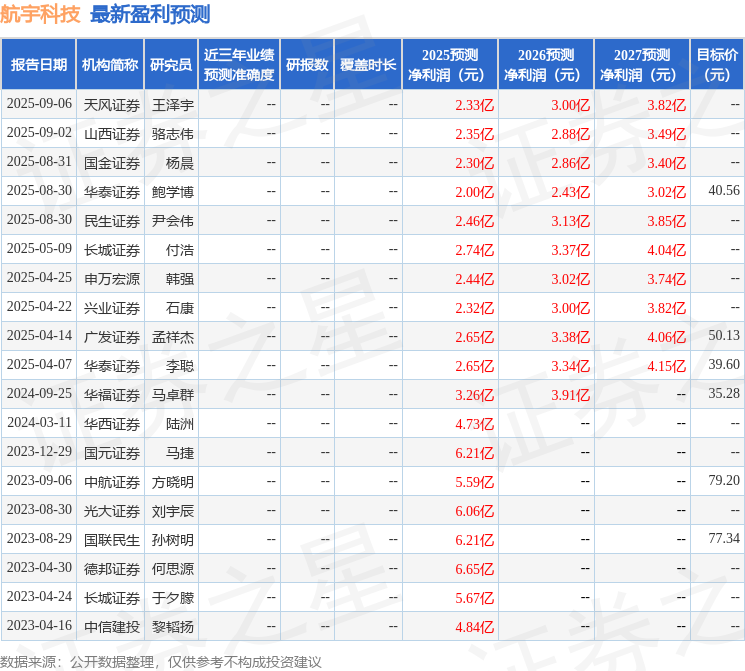745x671 pixels.
Task: Select the 机构简称 column header
Action: [x=110, y=65]
